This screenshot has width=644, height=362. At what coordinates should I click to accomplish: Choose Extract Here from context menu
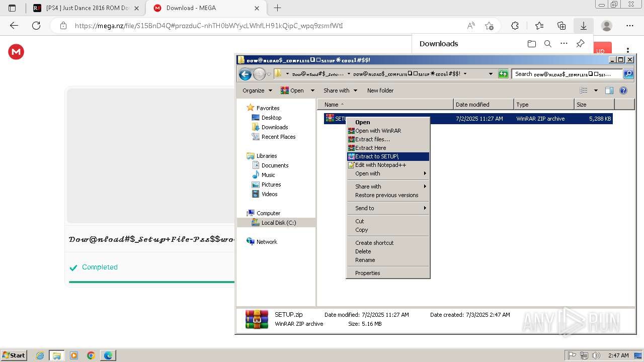(x=388, y=148)
